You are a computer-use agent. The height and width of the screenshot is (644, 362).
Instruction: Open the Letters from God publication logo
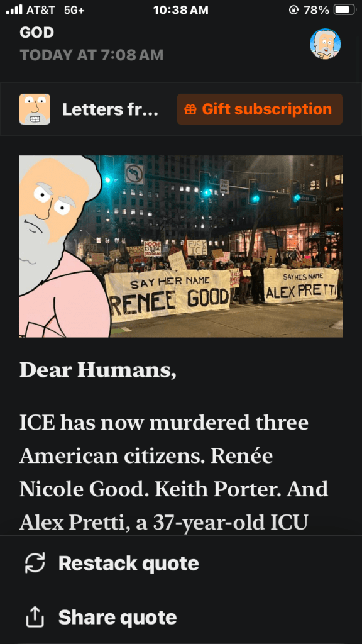pos(35,109)
